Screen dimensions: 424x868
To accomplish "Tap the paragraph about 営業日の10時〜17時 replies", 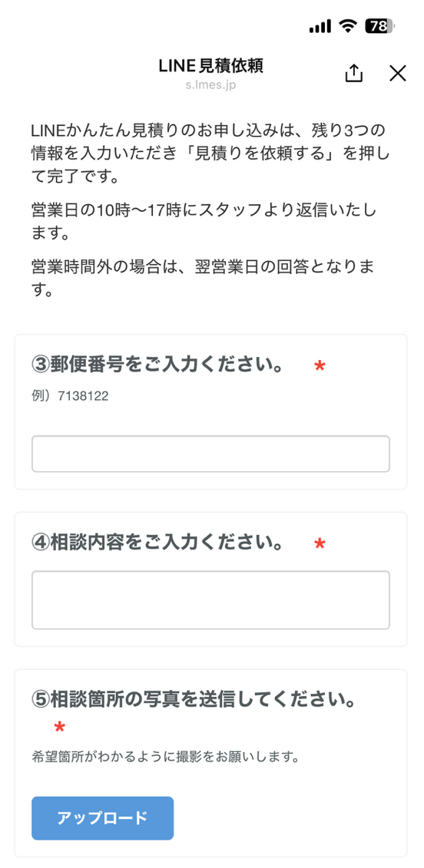I will [x=204, y=221].
